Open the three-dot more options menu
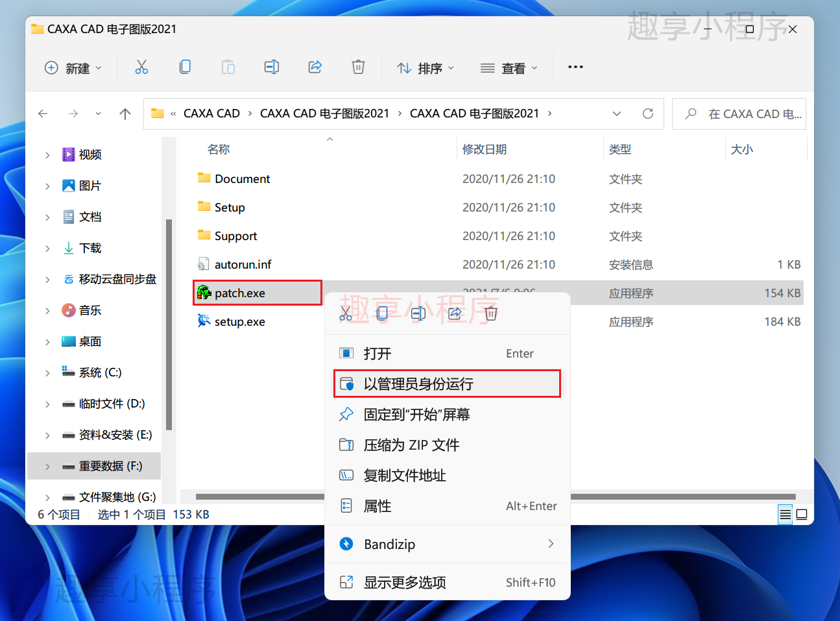The width and height of the screenshot is (840, 621). tap(575, 67)
